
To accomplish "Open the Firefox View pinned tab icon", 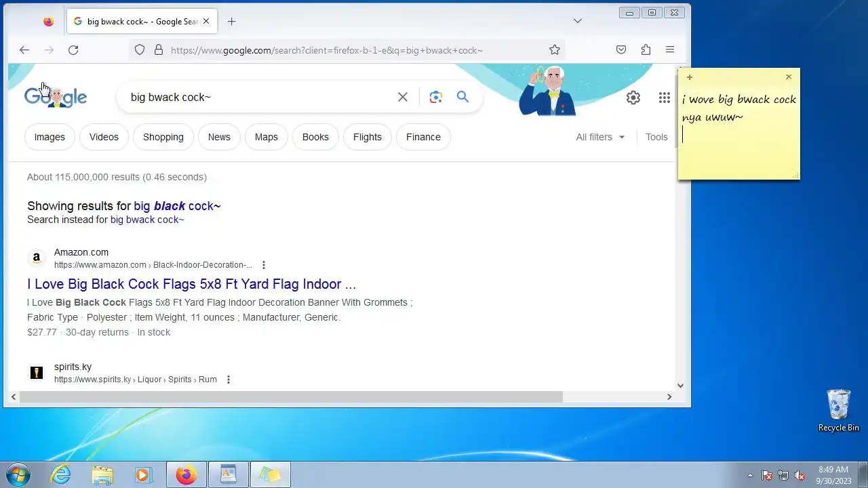I will click(x=48, y=21).
